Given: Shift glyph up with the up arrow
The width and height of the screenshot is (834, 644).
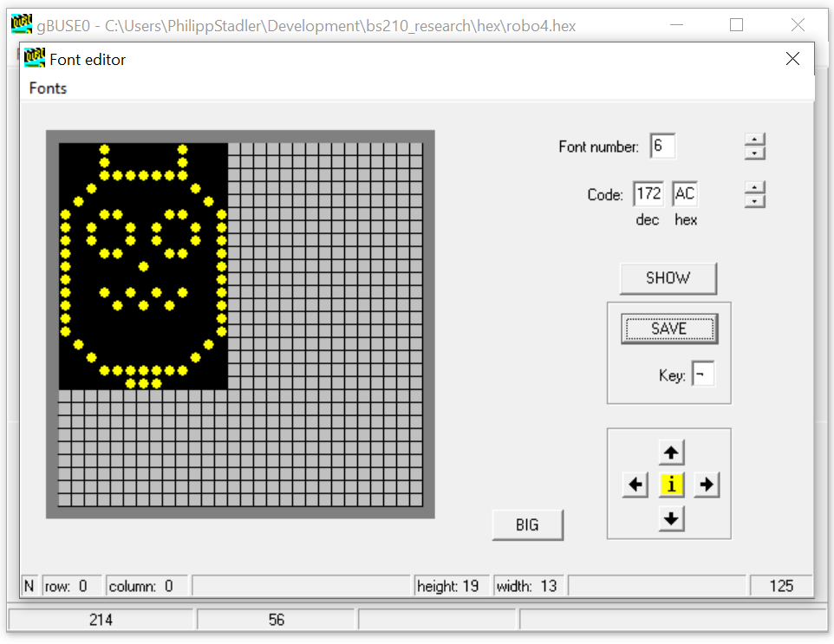Looking at the screenshot, I should [x=671, y=452].
